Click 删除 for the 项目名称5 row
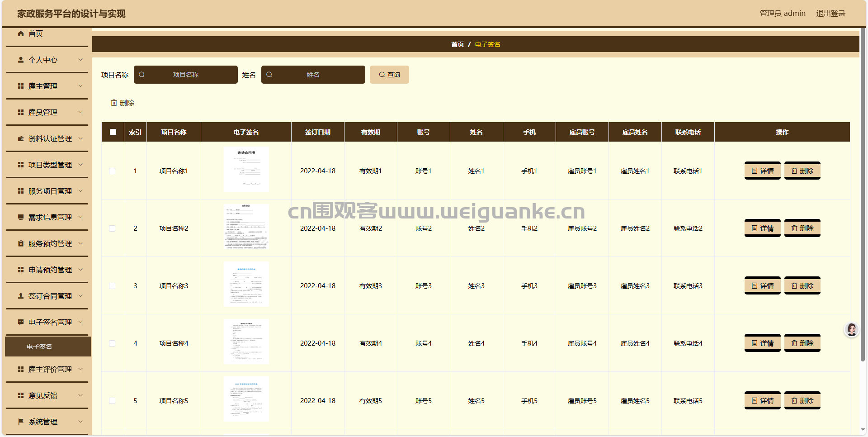The width and height of the screenshot is (868, 437). click(x=802, y=401)
